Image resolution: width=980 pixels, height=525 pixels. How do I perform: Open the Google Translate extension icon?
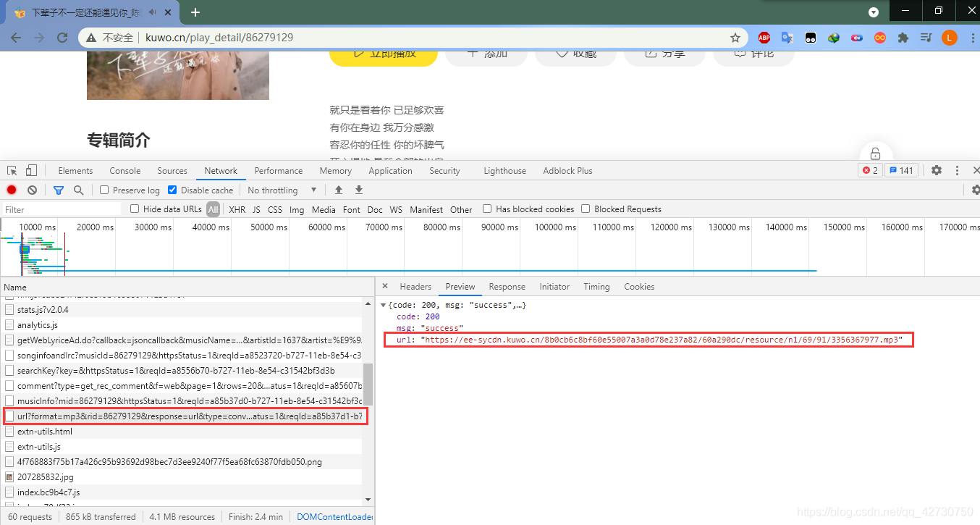(787, 38)
